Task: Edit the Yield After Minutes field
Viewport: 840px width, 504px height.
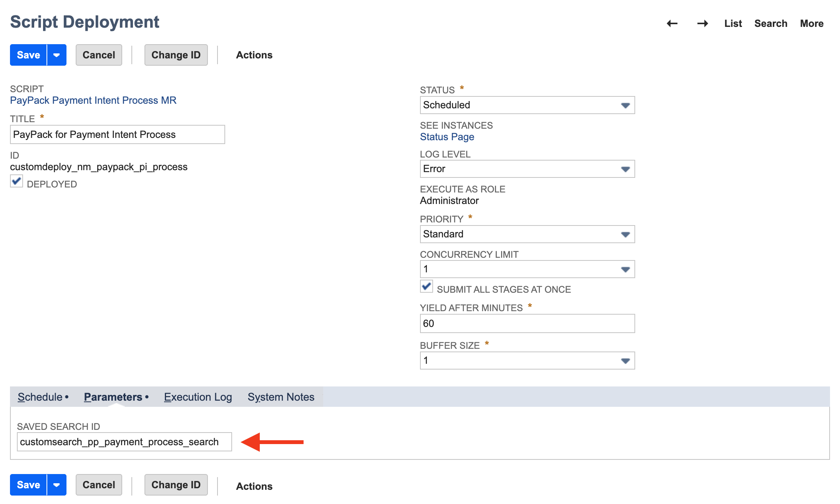Action: pos(527,323)
